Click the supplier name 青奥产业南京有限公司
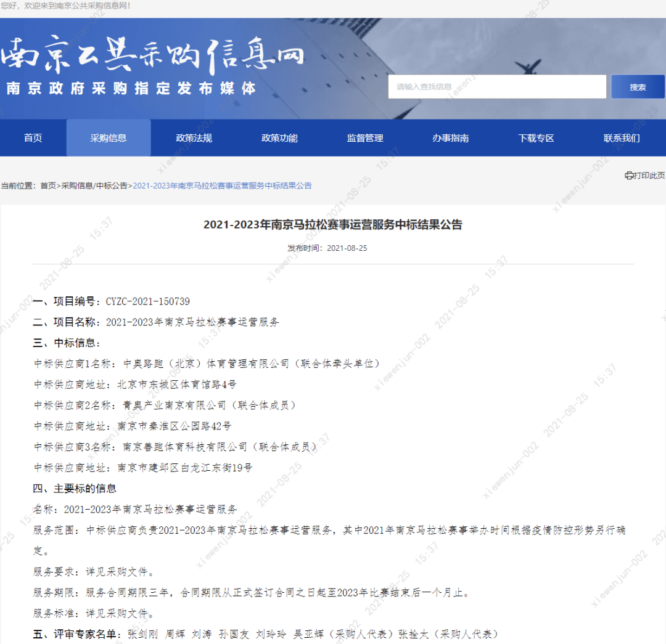This screenshot has width=666, height=644. pos(175,406)
